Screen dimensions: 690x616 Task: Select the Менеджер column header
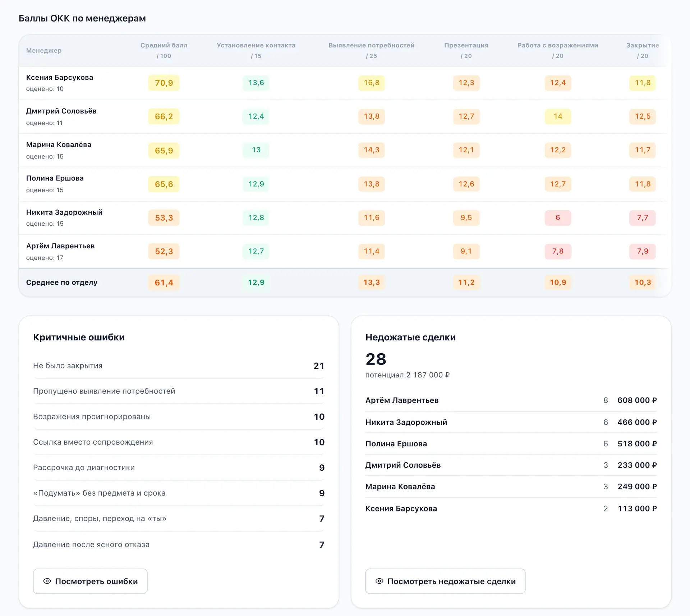[44, 50]
